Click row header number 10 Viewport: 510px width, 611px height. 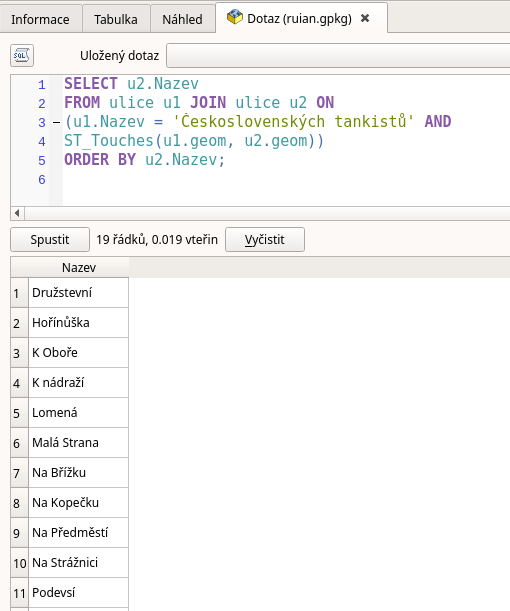pyautogui.click(x=19, y=563)
